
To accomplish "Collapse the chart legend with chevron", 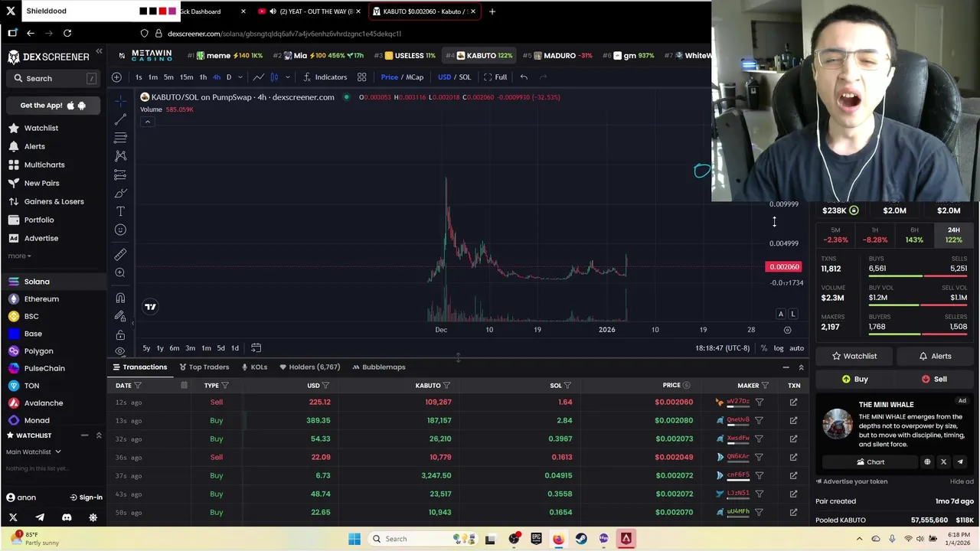I will click(x=147, y=122).
